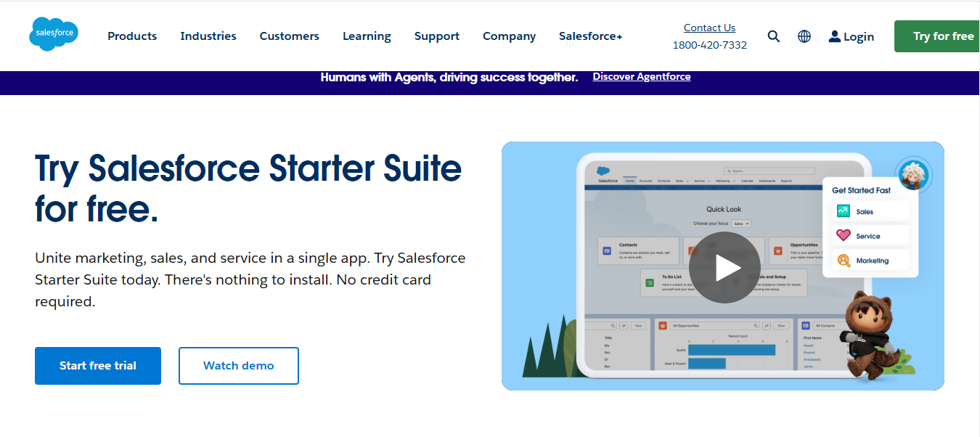Viewport: 980px width, 437px height.
Task: Click the Service heart icon
Action: tap(843, 235)
